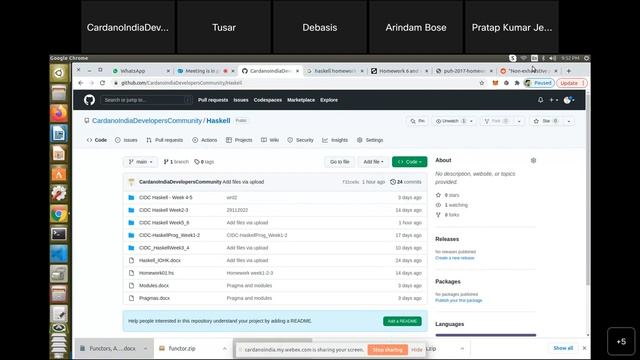Image resolution: width=640 pixels, height=360 pixels.
Task: Select the Security tab
Action: pos(300,140)
